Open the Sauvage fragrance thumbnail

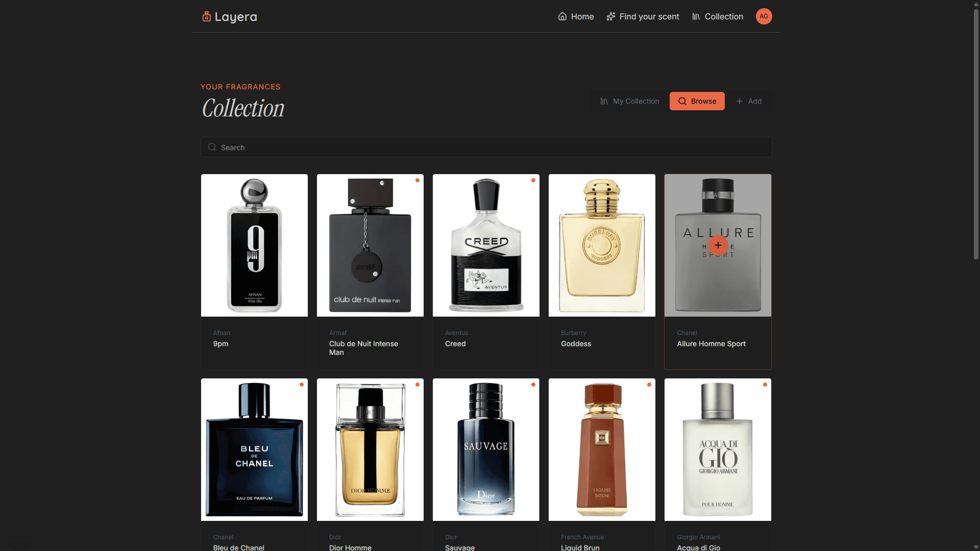[485, 449]
